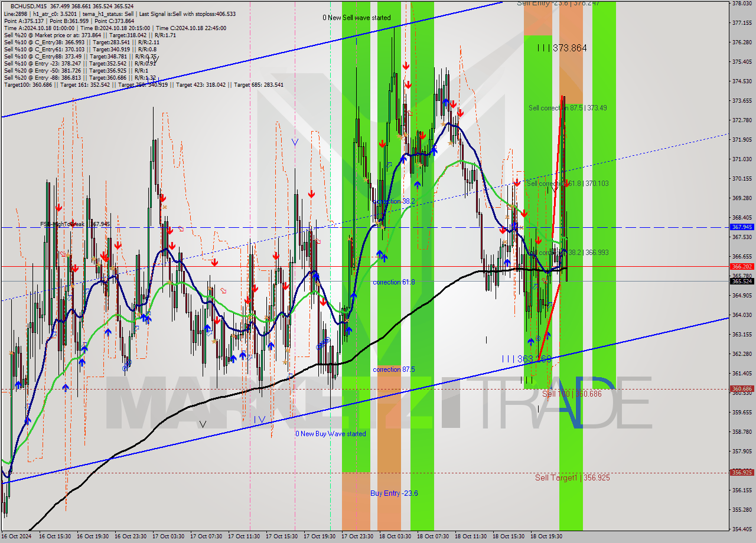The width and height of the screenshot is (756, 543).
Task: Click the red 356.925 price tag
Action: click(x=742, y=472)
